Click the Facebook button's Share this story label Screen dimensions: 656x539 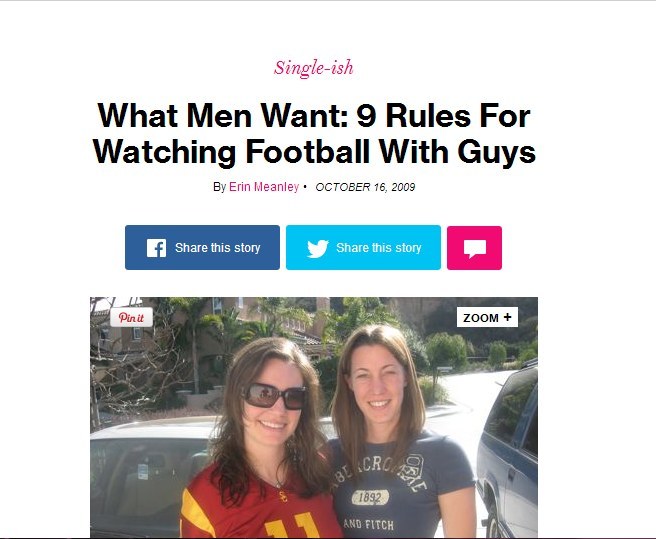pos(218,248)
